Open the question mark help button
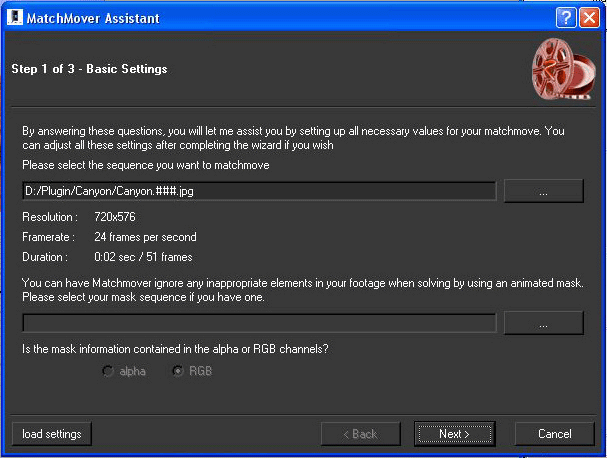607x458 pixels. pyautogui.click(x=566, y=18)
